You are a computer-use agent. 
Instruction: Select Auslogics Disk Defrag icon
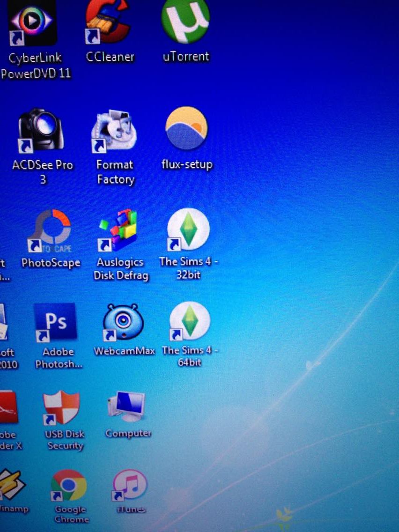pos(118,229)
